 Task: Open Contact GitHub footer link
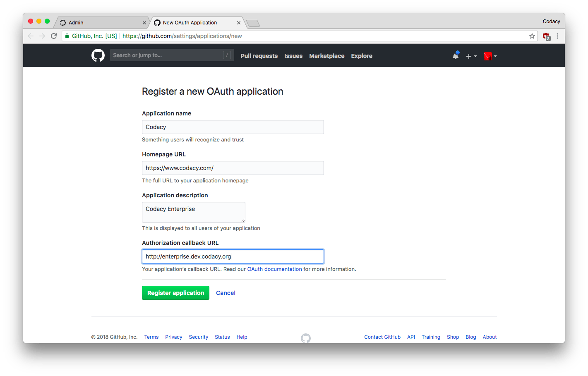382,337
